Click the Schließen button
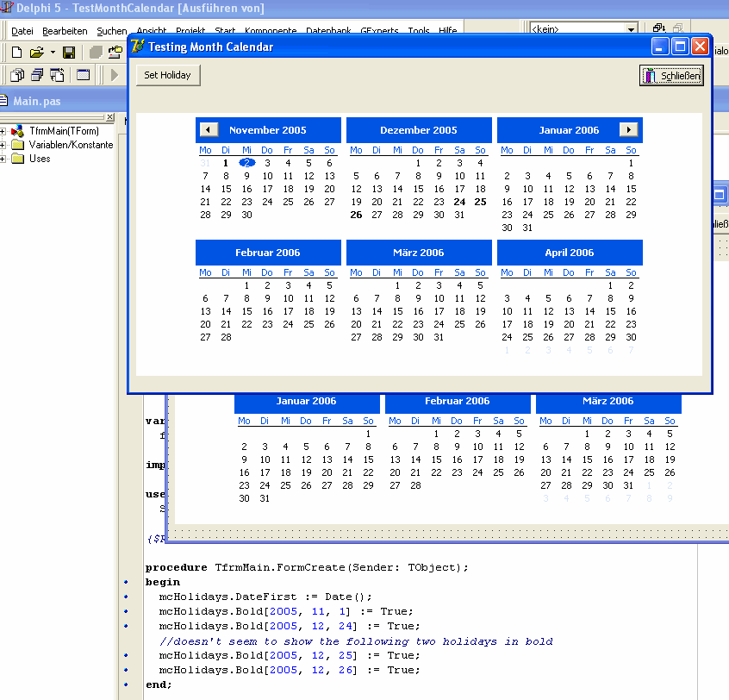The width and height of the screenshot is (729, 700). pos(671,76)
